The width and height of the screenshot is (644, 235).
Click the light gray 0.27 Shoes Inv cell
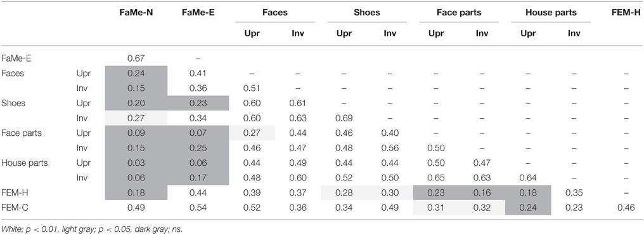click(x=136, y=118)
